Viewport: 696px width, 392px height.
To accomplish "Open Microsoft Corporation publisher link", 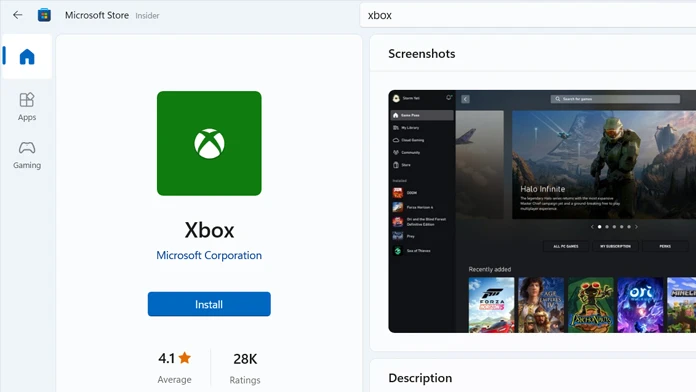I will (x=209, y=255).
